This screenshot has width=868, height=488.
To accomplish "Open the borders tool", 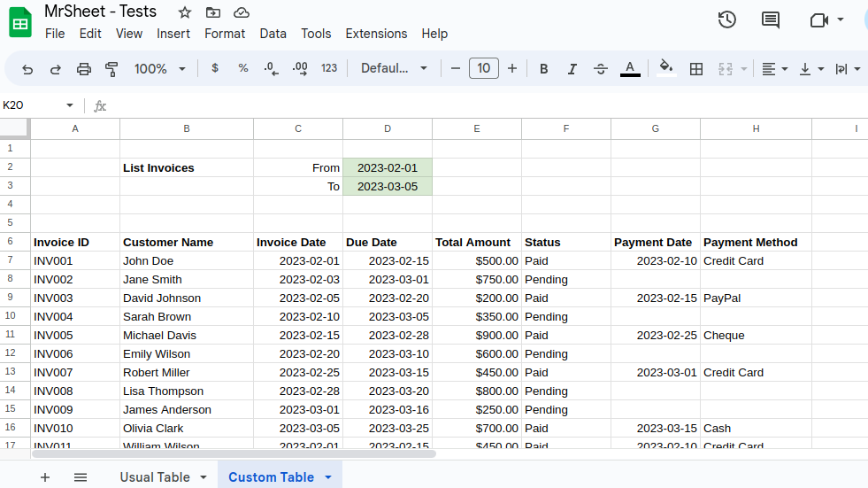I will [x=695, y=69].
